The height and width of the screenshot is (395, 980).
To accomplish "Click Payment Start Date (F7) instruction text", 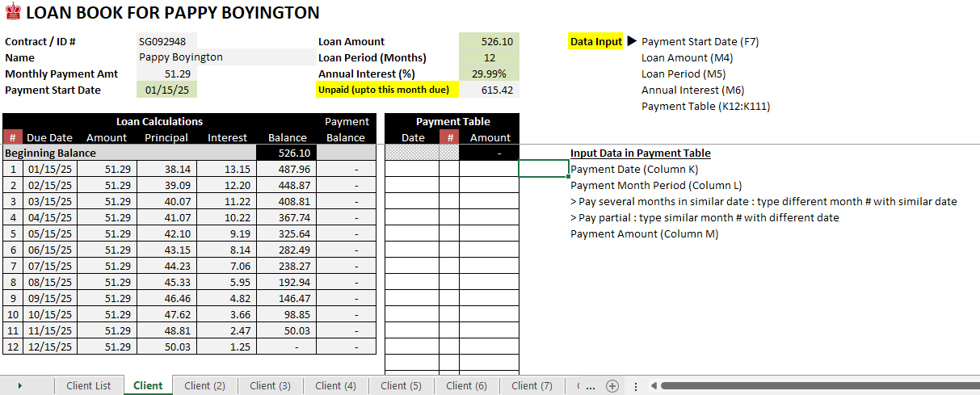I will 700,41.
